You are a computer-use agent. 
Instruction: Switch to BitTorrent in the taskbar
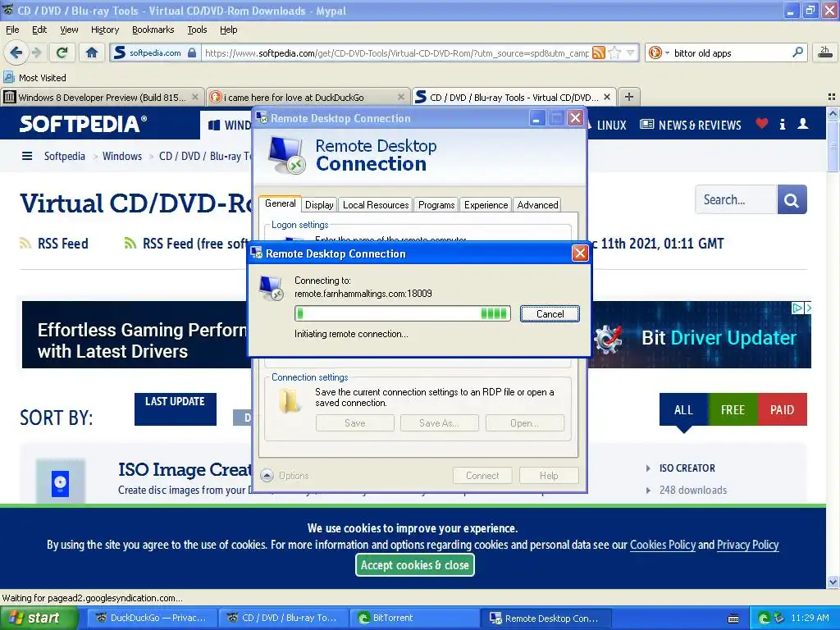click(416, 619)
